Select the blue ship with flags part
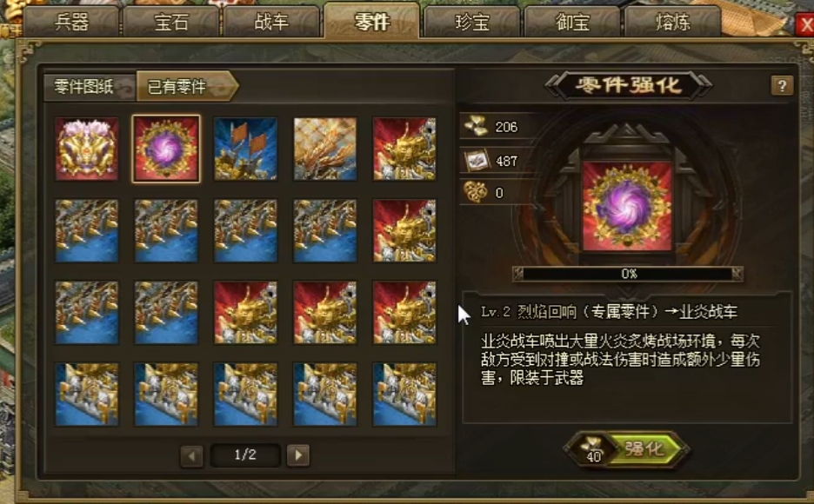Viewport: 814px width, 504px height. tap(245, 149)
